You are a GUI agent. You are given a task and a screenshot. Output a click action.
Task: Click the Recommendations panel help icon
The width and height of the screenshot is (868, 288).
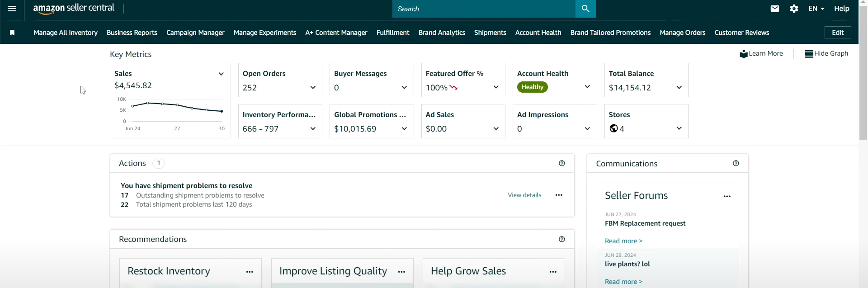tap(562, 239)
